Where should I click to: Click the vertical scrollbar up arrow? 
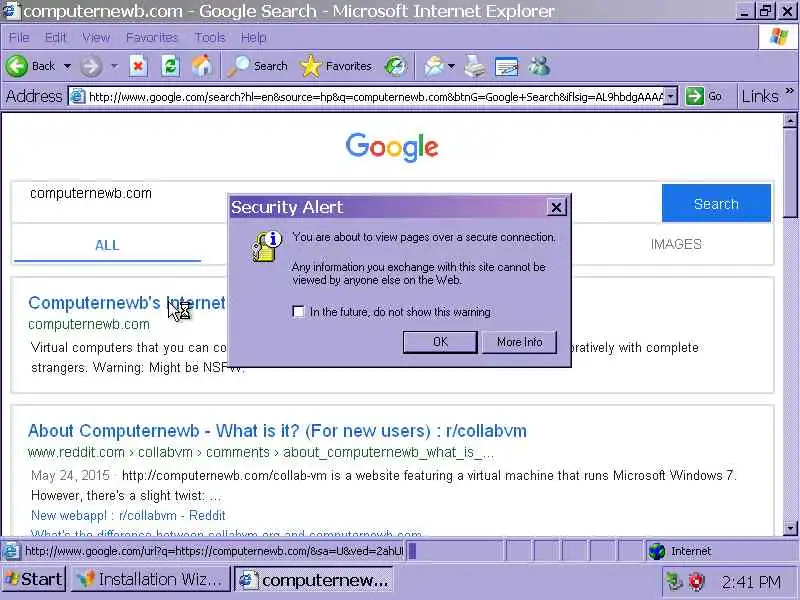790,121
